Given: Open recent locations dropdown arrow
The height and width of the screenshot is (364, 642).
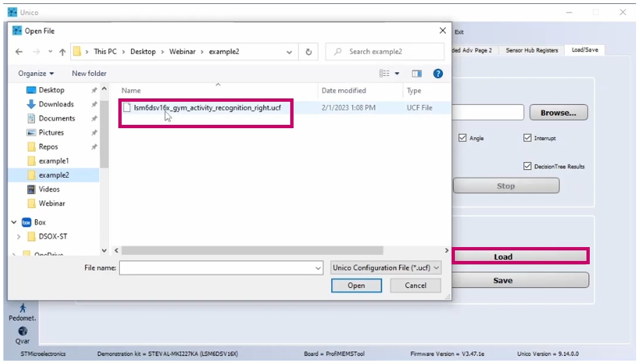Looking at the screenshot, I should 50,52.
